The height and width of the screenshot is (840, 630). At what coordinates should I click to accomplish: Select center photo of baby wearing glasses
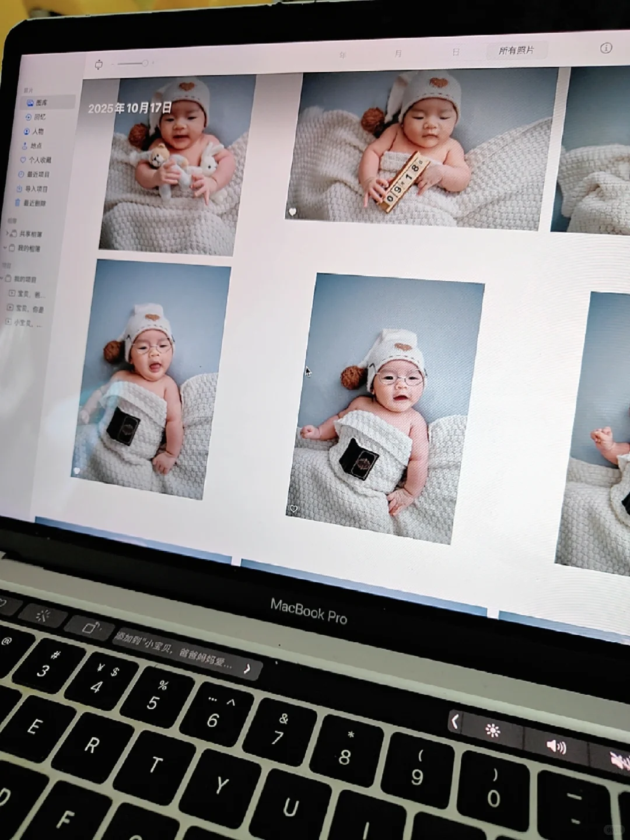click(x=385, y=408)
